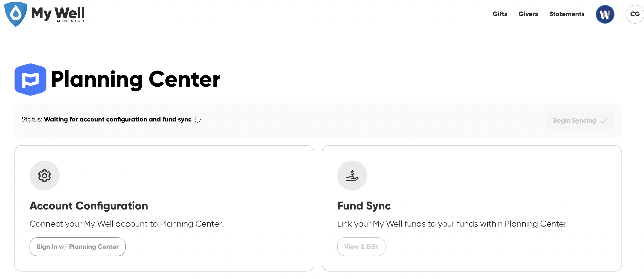The width and height of the screenshot is (644, 279).
Task: Click the Planning Center page heading
Action: (x=135, y=79)
